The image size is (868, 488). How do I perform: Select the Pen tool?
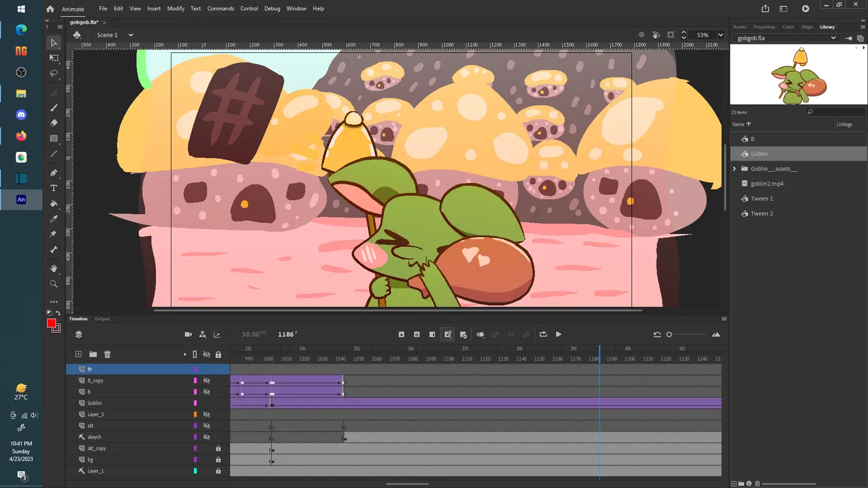(x=54, y=173)
